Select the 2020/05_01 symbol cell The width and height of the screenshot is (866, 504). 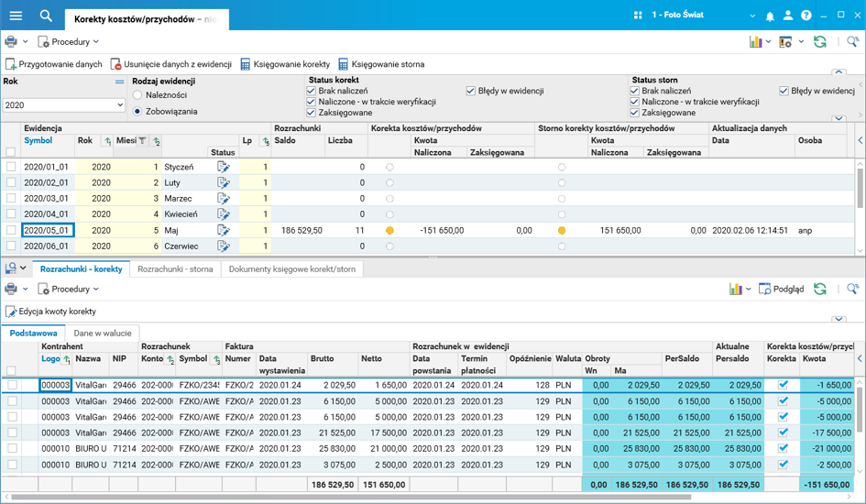pos(48,231)
